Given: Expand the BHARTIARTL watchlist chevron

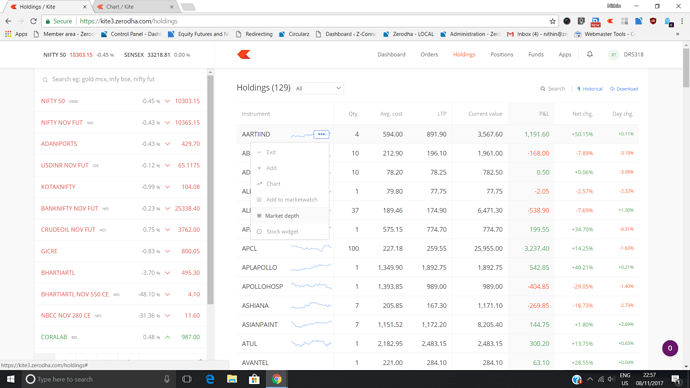Looking at the screenshot, I should coord(167,273).
